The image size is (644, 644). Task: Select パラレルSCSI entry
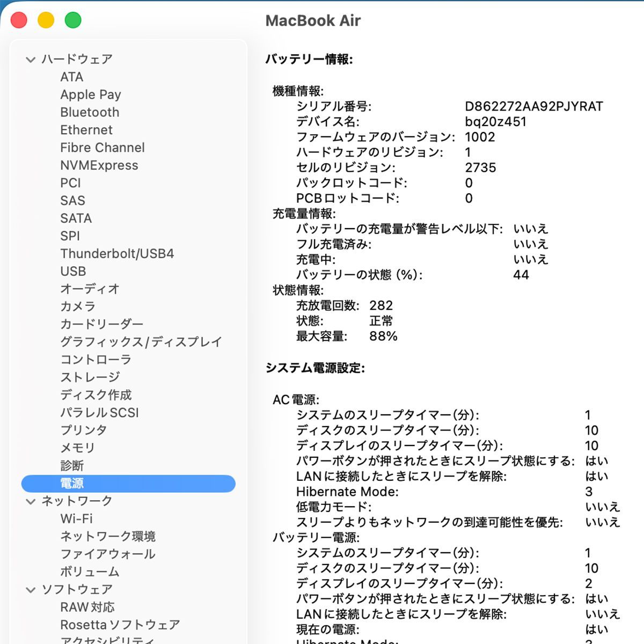(99, 413)
